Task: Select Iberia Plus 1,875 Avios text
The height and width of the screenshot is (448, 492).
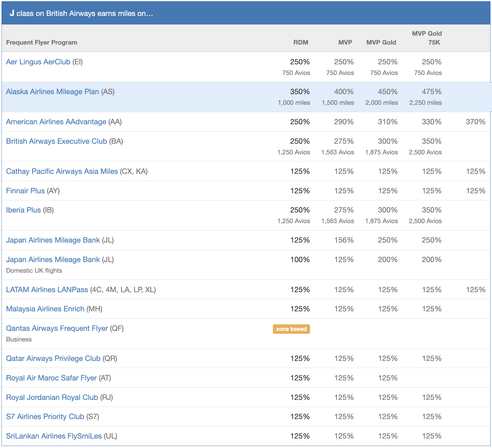Action: [x=382, y=221]
